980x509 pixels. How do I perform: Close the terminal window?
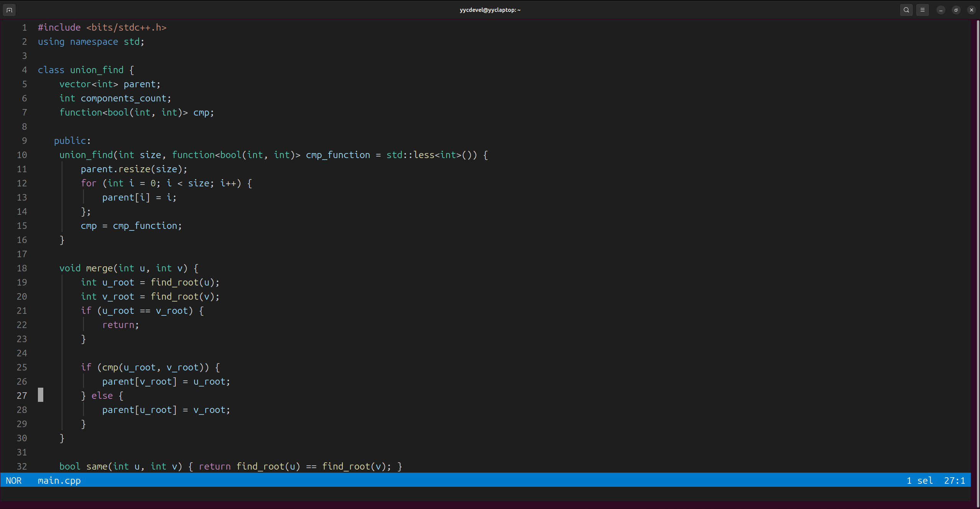click(x=971, y=10)
